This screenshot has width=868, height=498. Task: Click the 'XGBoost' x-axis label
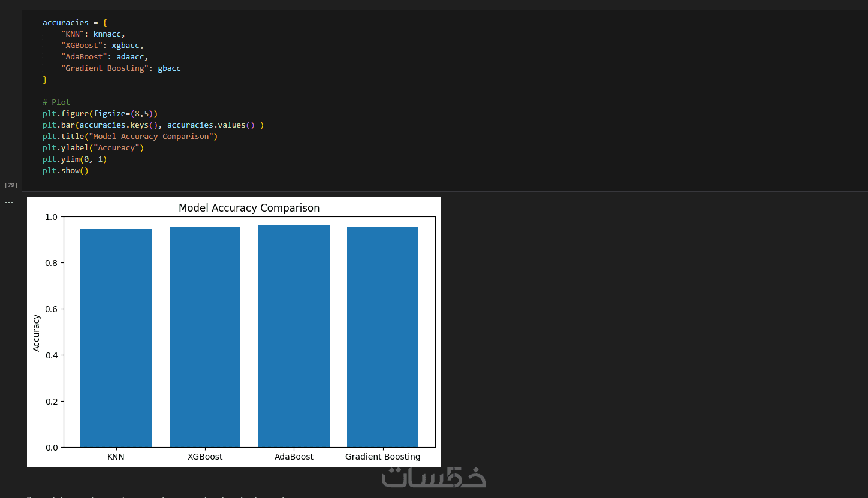205,457
